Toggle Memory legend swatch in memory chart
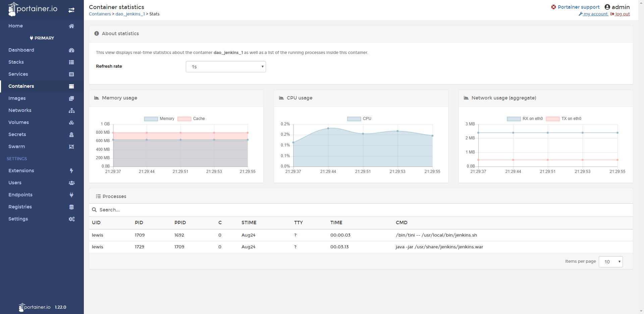The width and height of the screenshot is (644, 314). click(x=151, y=119)
